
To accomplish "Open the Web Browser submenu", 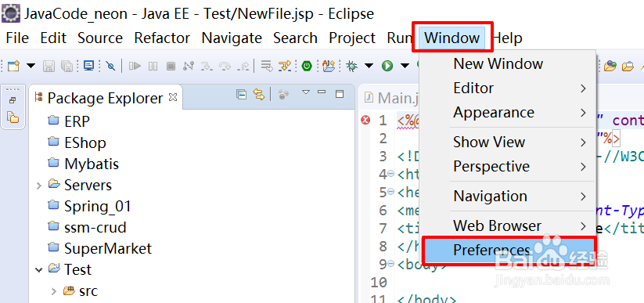I will 507,225.
